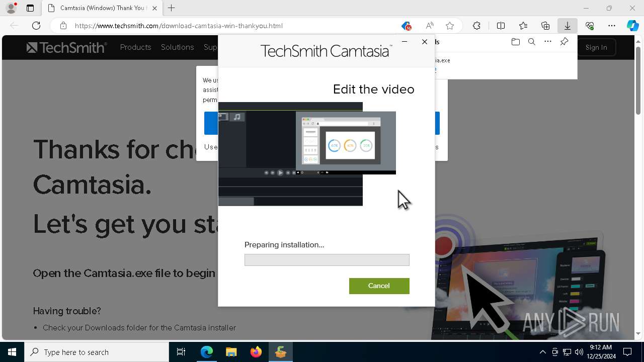Screen dimensions: 644x362
Task: Open the tab actions menu
Action: 30,8
